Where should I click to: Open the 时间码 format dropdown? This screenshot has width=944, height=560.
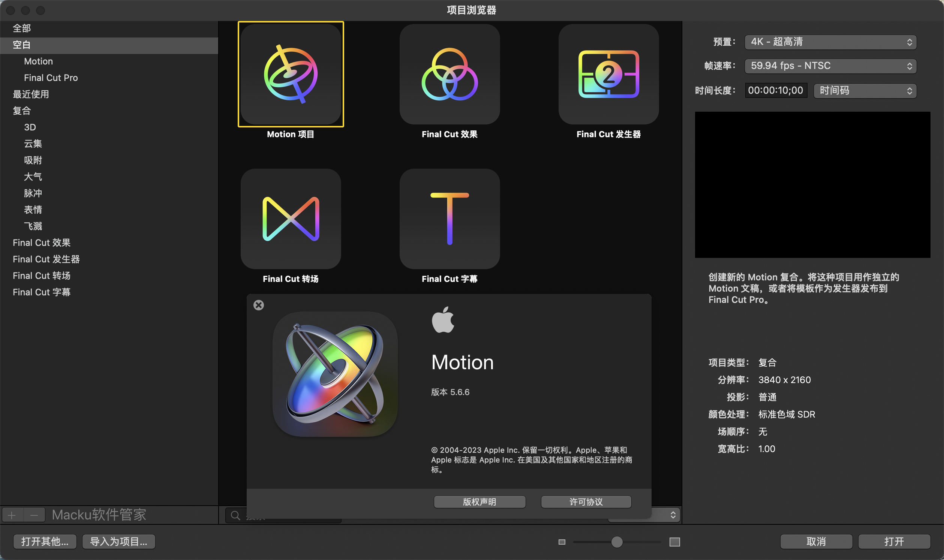coord(865,91)
